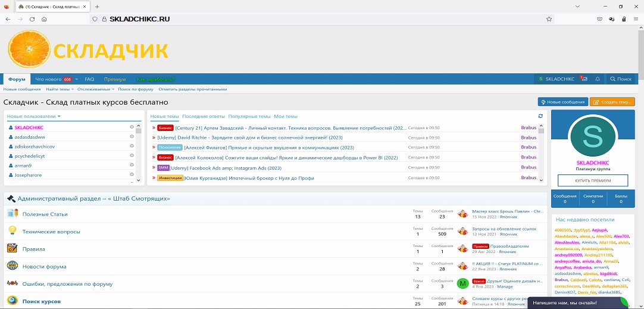
Task: Expand the Что нового dropdown arrow
Action: (x=76, y=79)
